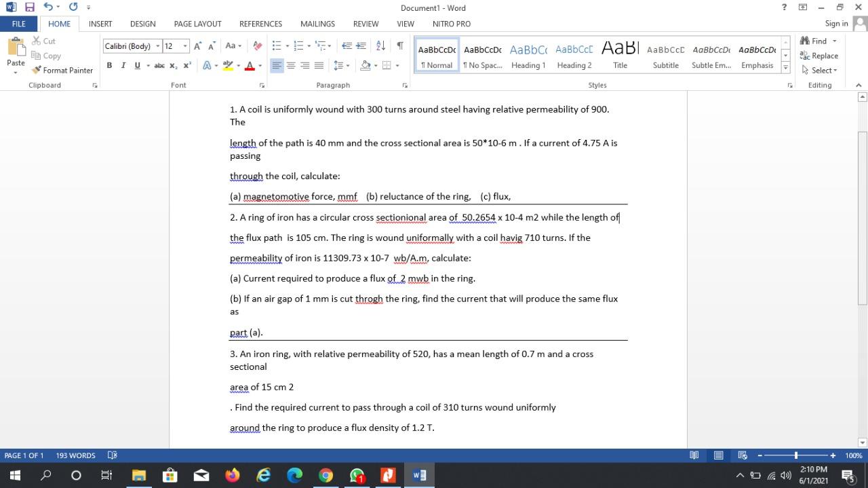Open the NITRO PRO ribbon tab
Image resolution: width=868 pixels, height=488 pixels.
450,24
